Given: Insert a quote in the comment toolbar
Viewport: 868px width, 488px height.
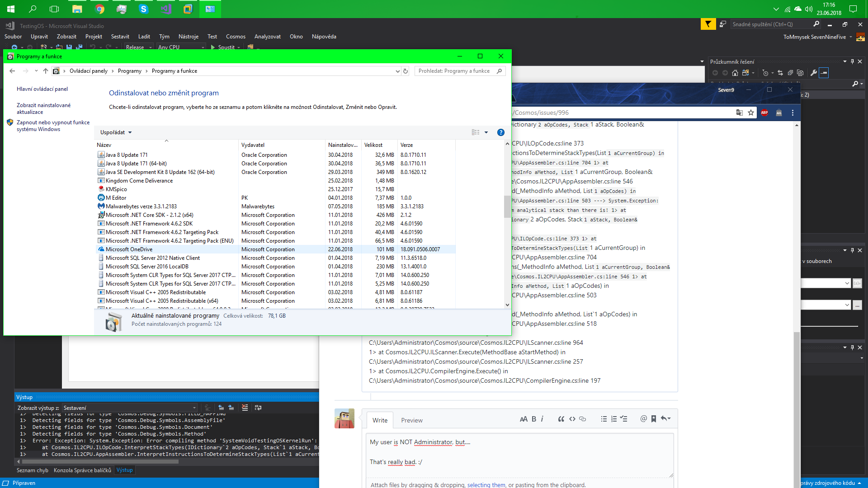Looking at the screenshot, I should 561,419.
